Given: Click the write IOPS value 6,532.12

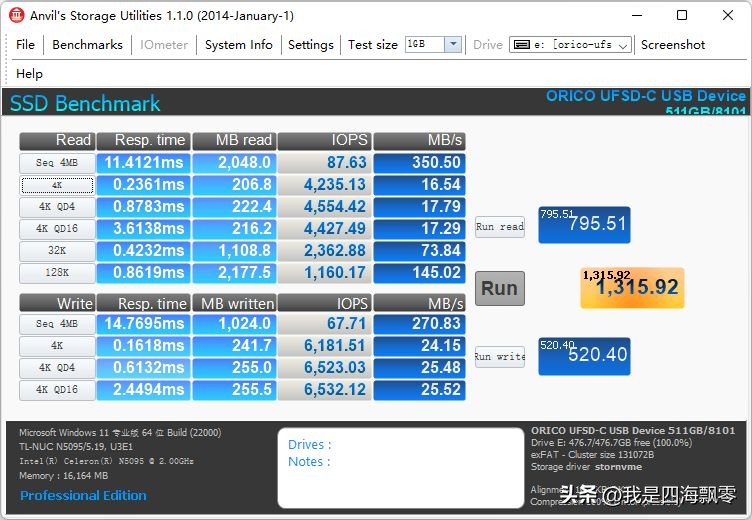Looking at the screenshot, I should point(325,390).
